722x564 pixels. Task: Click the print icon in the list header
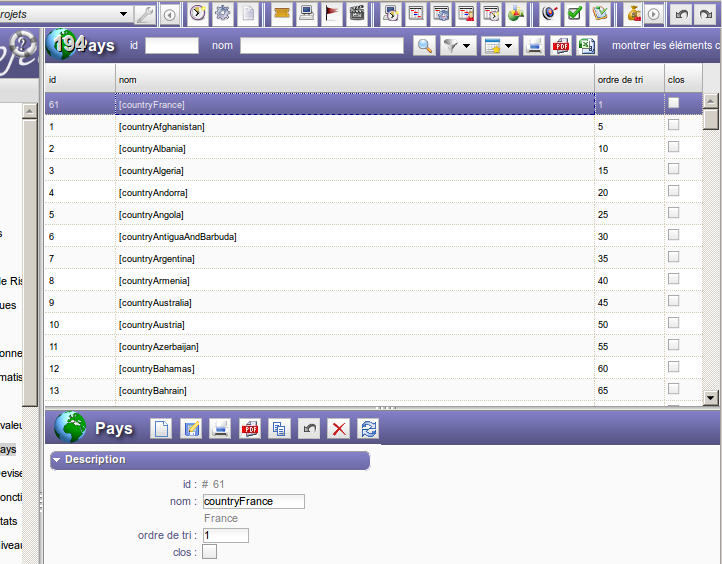[534, 46]
